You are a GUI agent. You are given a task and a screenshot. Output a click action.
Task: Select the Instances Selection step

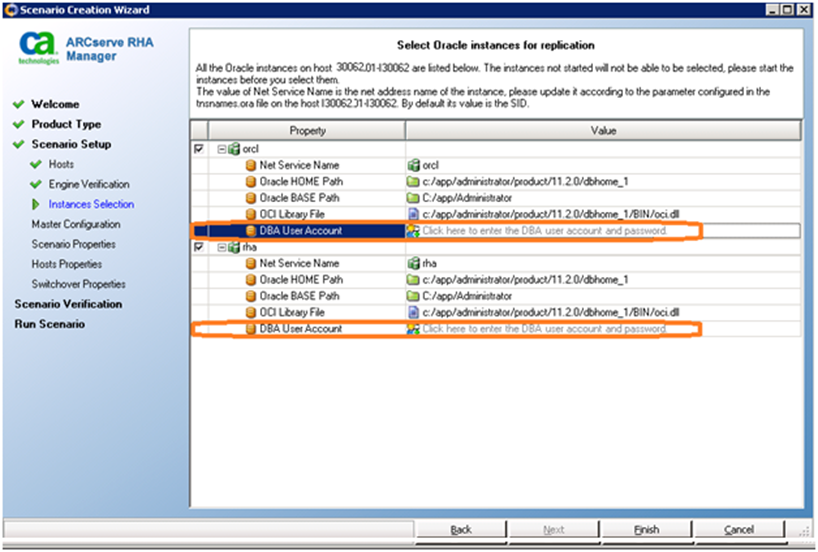(x=91, y=205)
